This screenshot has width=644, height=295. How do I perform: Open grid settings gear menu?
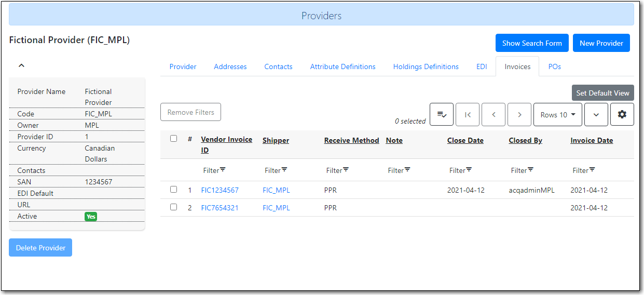click(622, 114)
